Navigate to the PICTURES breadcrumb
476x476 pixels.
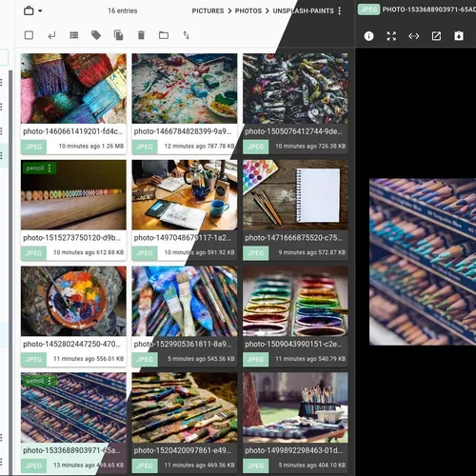208,10
